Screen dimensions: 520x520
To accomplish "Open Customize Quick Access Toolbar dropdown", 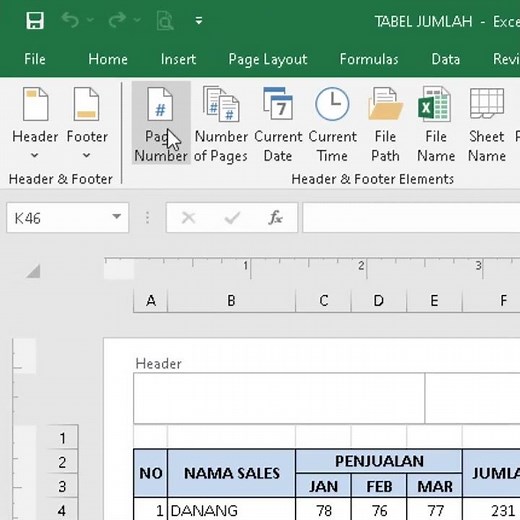I will 199,21.
